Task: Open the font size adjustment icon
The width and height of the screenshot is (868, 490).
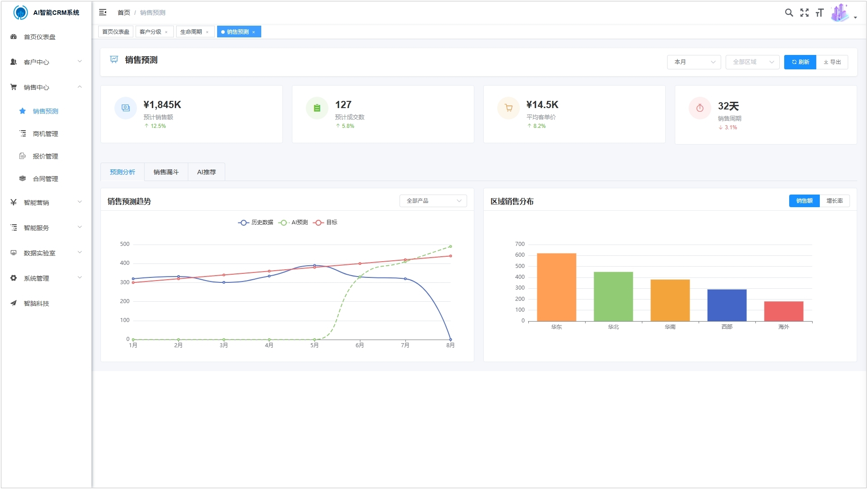Action: [x=821, y=13]
